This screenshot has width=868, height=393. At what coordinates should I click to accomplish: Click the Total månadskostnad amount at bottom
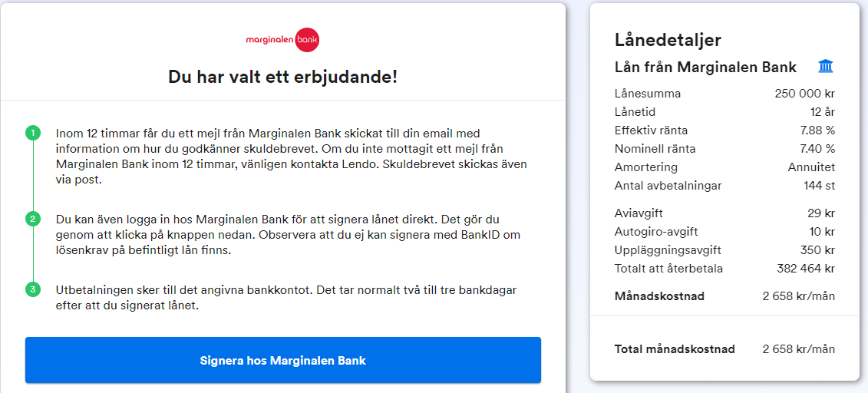point(798,349)
